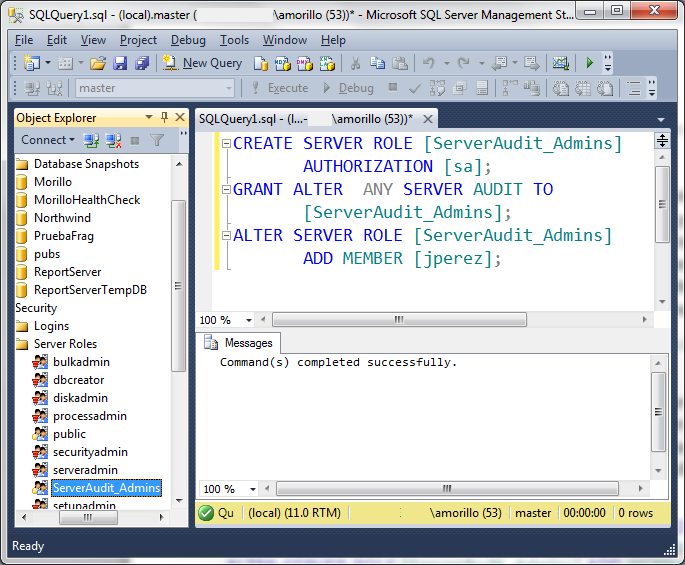This screenshot has height=565, width=685.
Task: Select the ServerAudit_Admins role
Action: 97,488
